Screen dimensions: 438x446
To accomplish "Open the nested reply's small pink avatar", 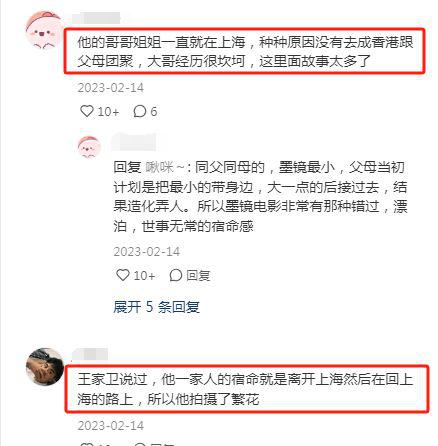I will coord(89,147).
